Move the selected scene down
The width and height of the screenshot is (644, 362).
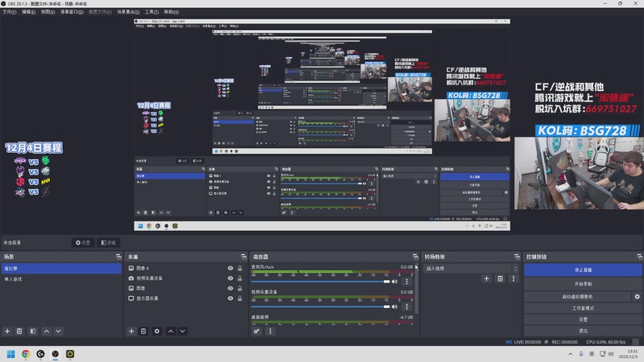[x=58, y=331]
